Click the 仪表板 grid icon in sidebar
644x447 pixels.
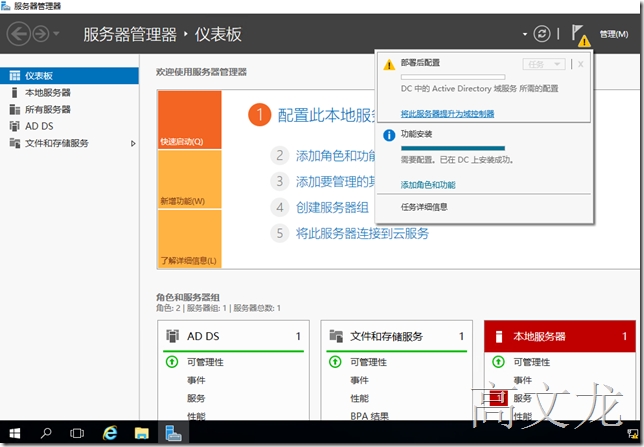pos(15,76)
